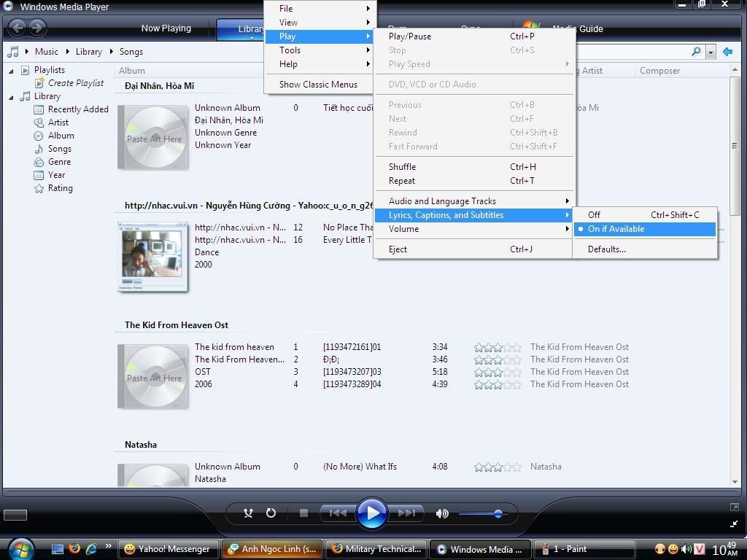The height and width of the screenshot is (560, 747).
Task: Toggle Shuffle in the Play menu
Action: coord(402,167)
